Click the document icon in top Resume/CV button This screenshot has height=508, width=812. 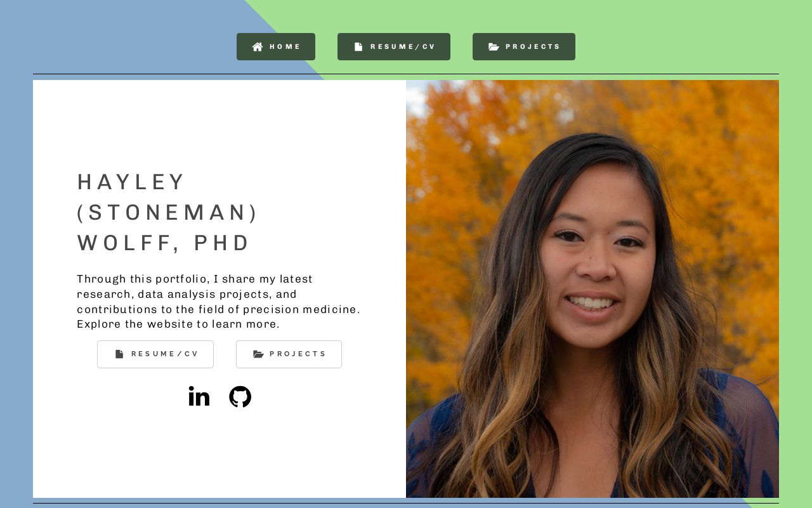[x=358, y=47]
